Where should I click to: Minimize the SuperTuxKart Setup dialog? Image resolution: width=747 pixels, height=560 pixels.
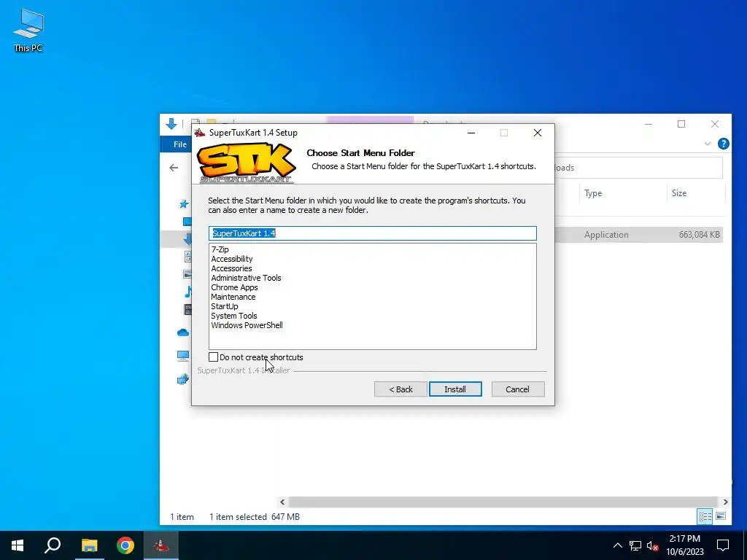(x=471, y=133)
